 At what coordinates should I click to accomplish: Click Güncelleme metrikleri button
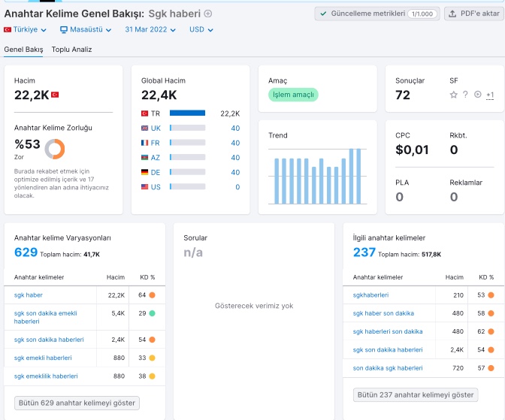coord(376,14)
